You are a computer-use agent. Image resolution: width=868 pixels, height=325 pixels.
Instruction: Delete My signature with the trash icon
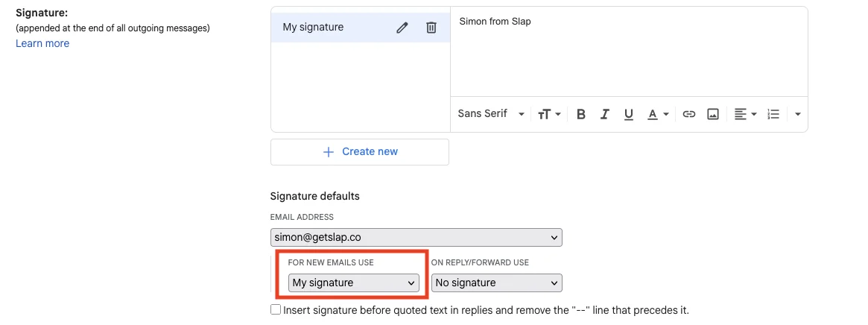(431, 28)
